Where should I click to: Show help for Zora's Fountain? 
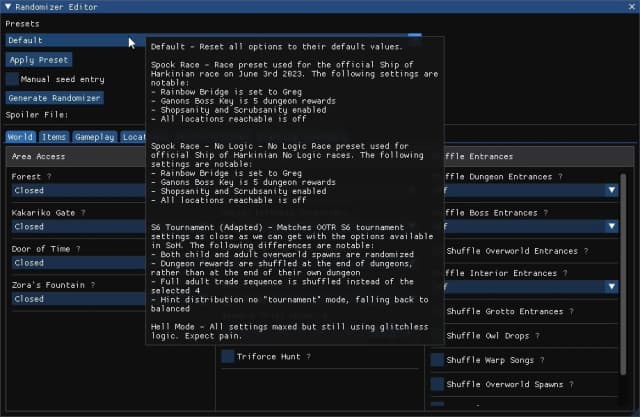pos(93,285)
